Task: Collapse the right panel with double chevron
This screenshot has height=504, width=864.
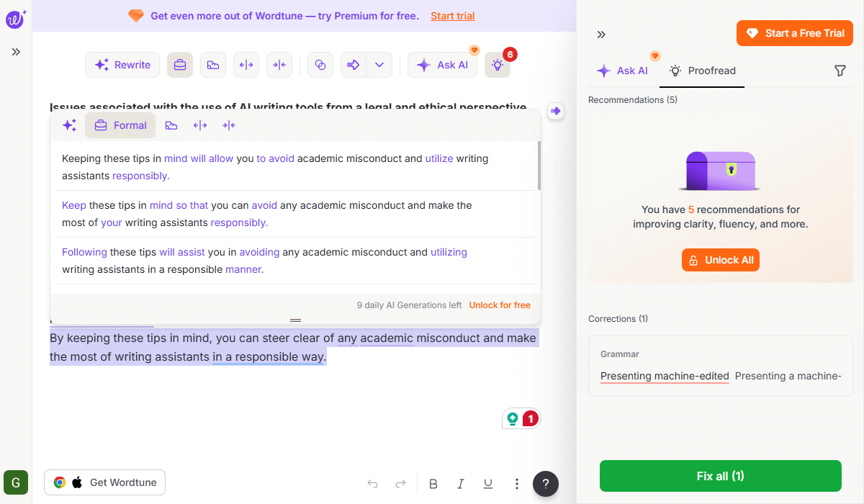Action: (x=601, y=35)
